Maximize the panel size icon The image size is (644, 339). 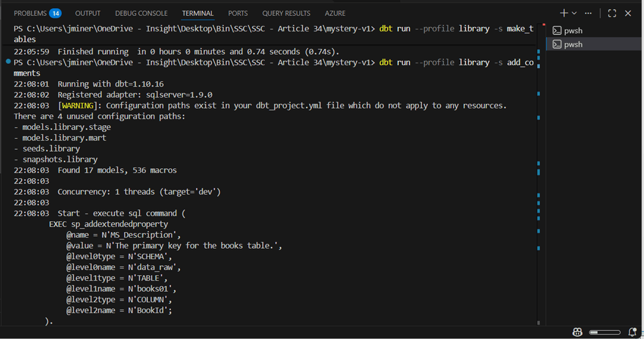[x=612, y=13]
